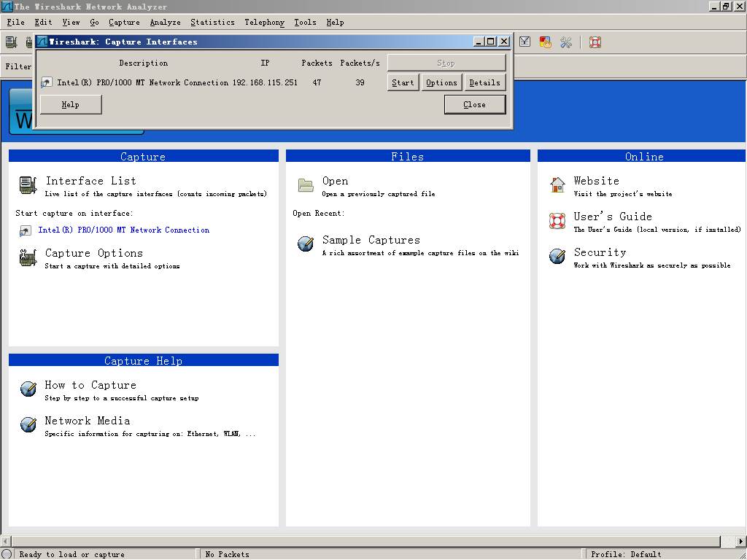Click the scrollbar left arrow
Screen dimensions: 747x560
point(6,542)
